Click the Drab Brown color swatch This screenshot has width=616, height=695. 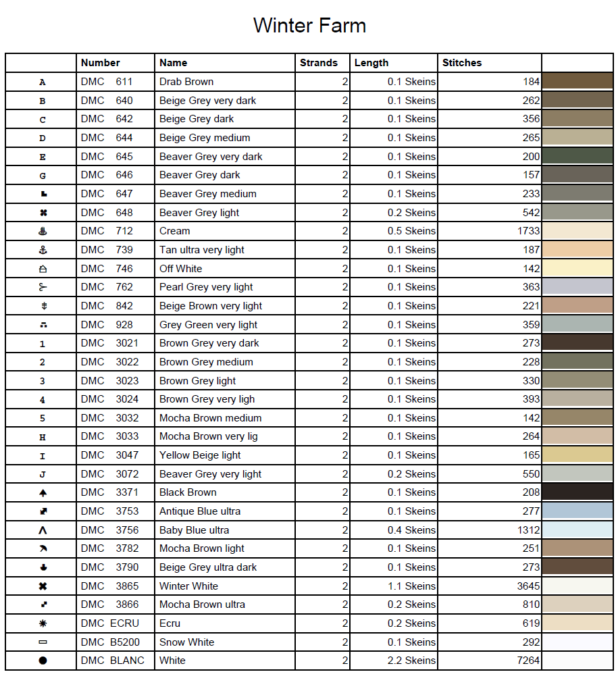[577, 82]
